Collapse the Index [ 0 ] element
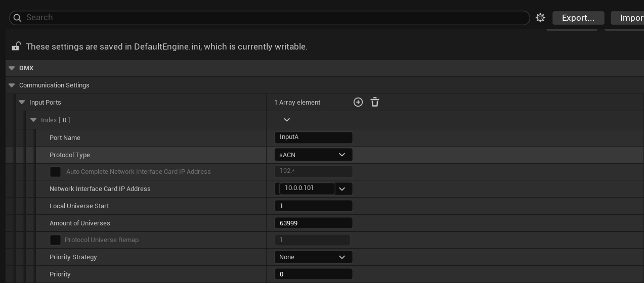This screenshot has height=283, width=644. [x=33, y=120]
